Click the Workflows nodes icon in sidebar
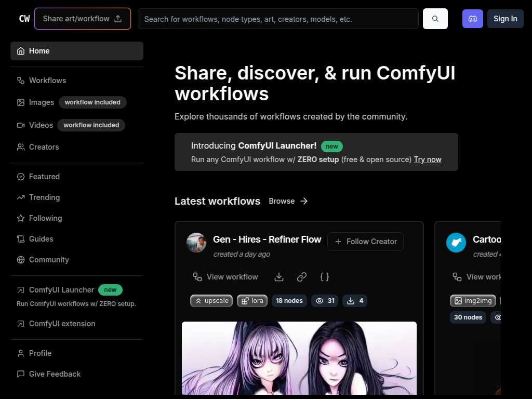This screenshot has width=532, height=399. click(21, 81)
